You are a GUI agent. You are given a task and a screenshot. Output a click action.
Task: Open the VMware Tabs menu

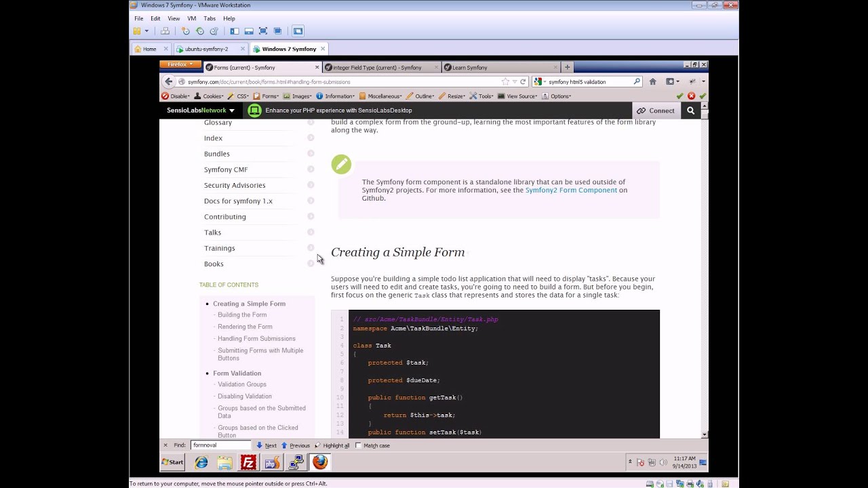click(x=210, y=18)
